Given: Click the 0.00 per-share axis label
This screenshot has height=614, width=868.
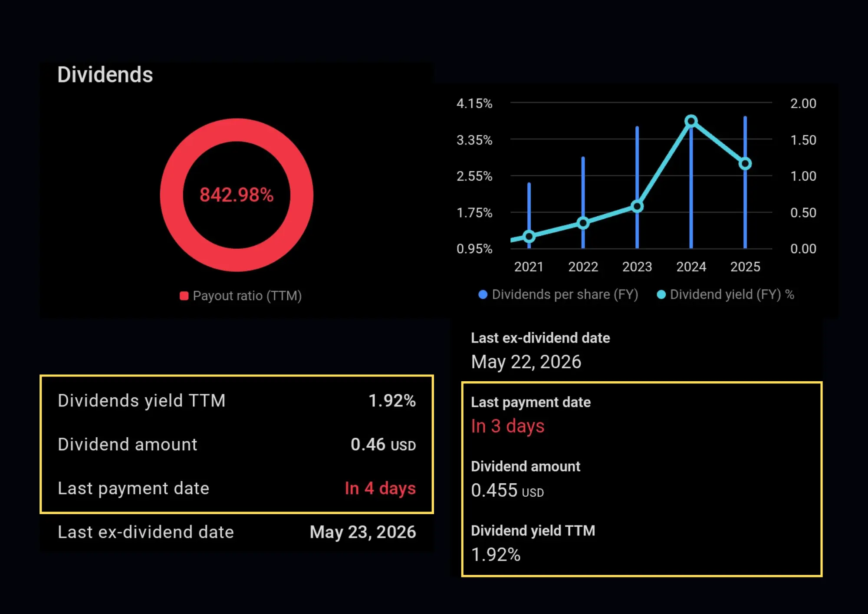Looking at the screenshot, I should click(803, 248).
